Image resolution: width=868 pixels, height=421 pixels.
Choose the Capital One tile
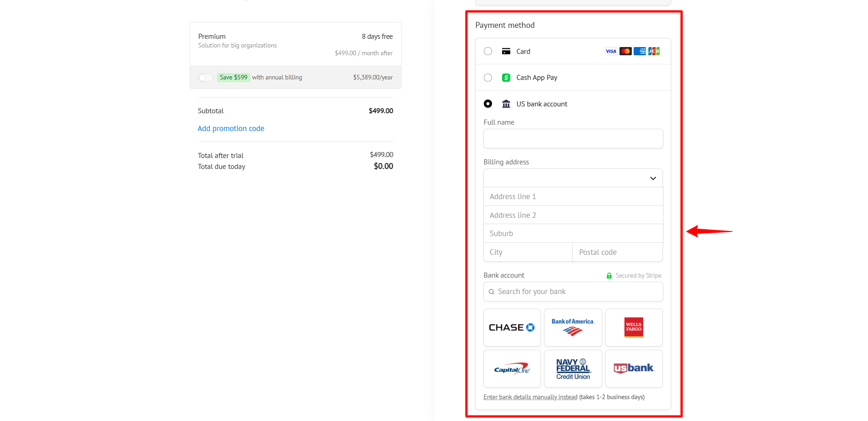(x=512, y=369)
